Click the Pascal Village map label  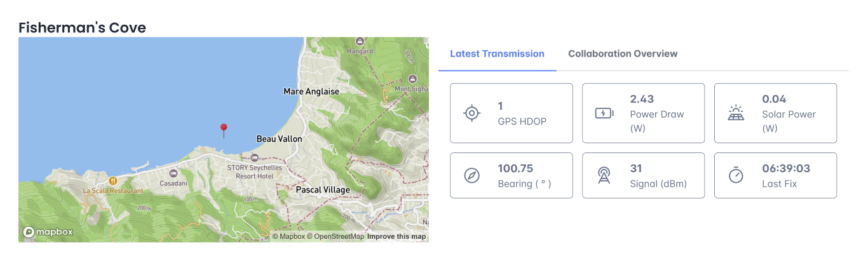[323, 190]
